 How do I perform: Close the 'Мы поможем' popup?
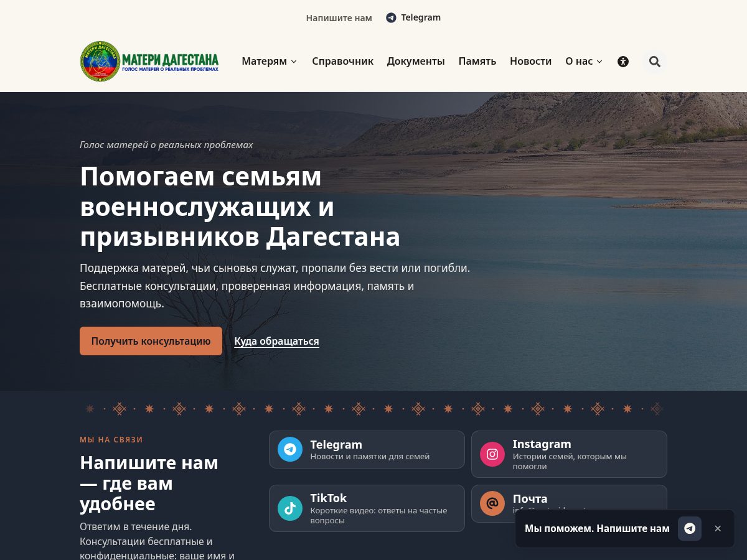[718, 528]
